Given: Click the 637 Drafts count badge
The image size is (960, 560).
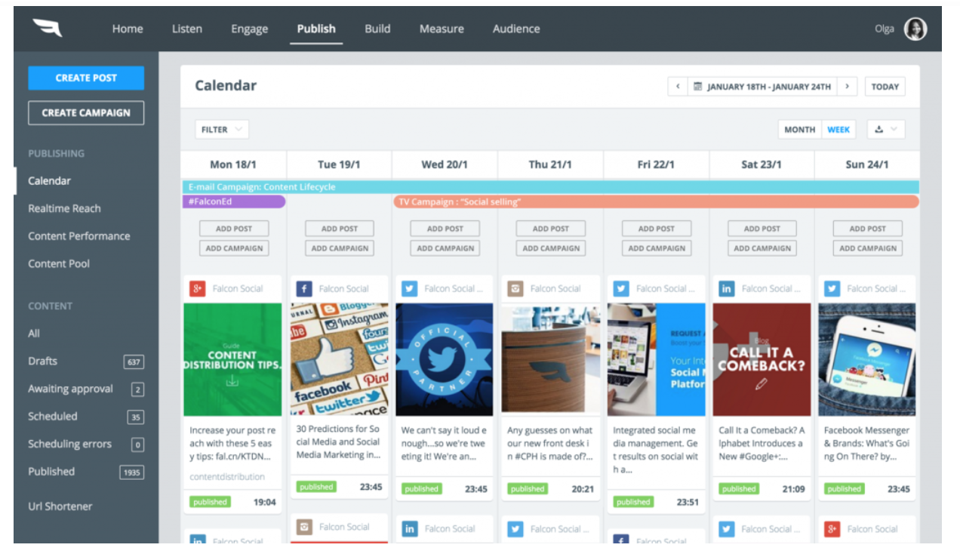Looking at the screenshot, I should tap(134, 362).
